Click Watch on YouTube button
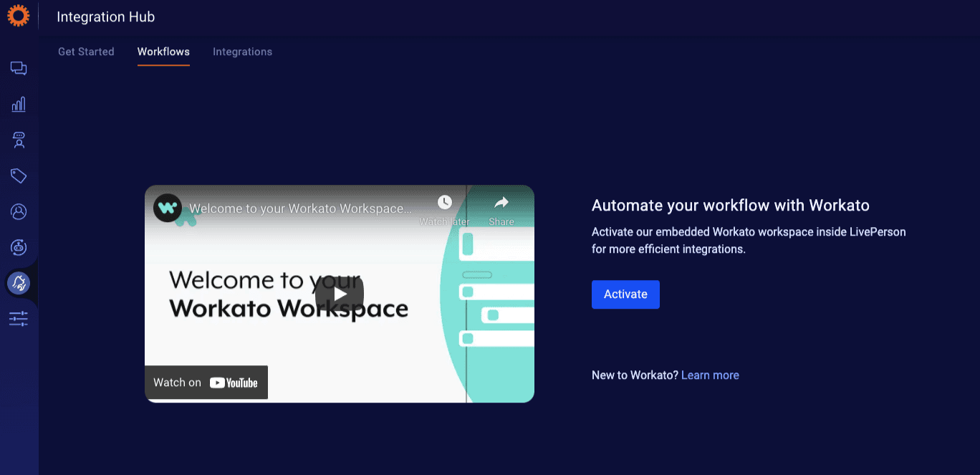The width and height of the screenshot is (980, 475). point(206,383)
